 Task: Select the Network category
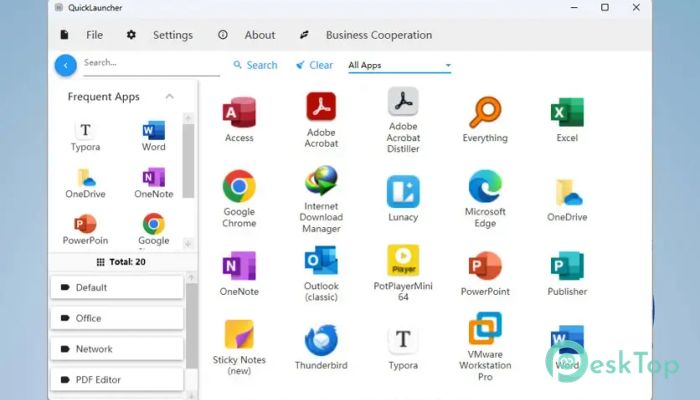(117, 349)
